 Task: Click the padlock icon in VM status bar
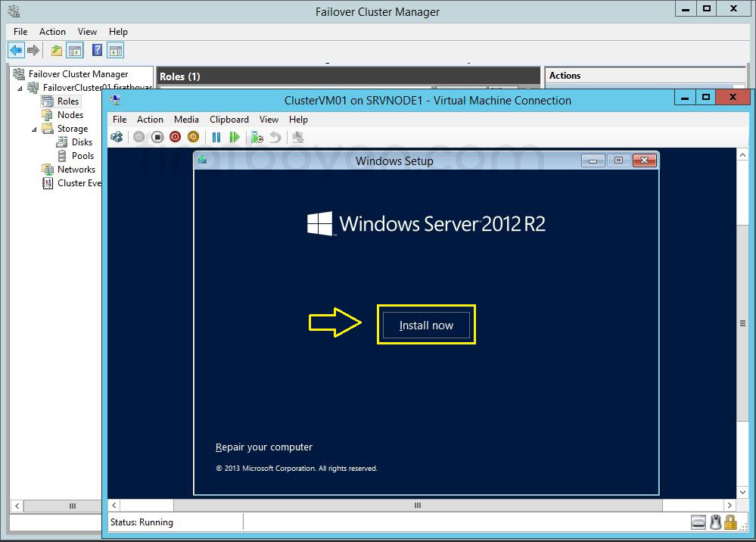(x=730, y=522)
